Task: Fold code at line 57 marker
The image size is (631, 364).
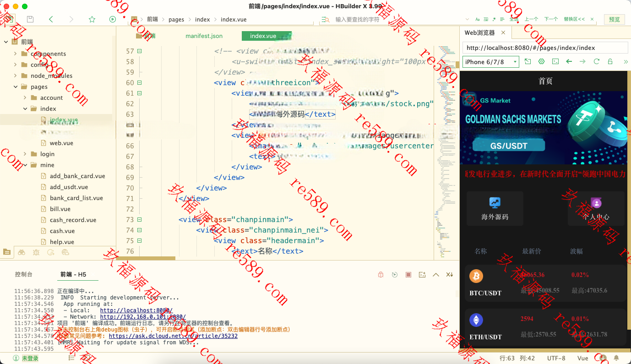Action: [x=140, y=51]
